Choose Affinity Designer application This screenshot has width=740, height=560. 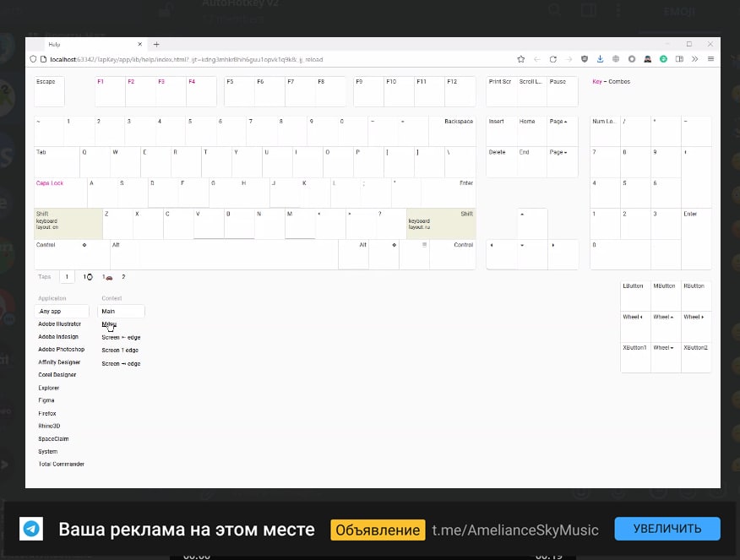59,362
